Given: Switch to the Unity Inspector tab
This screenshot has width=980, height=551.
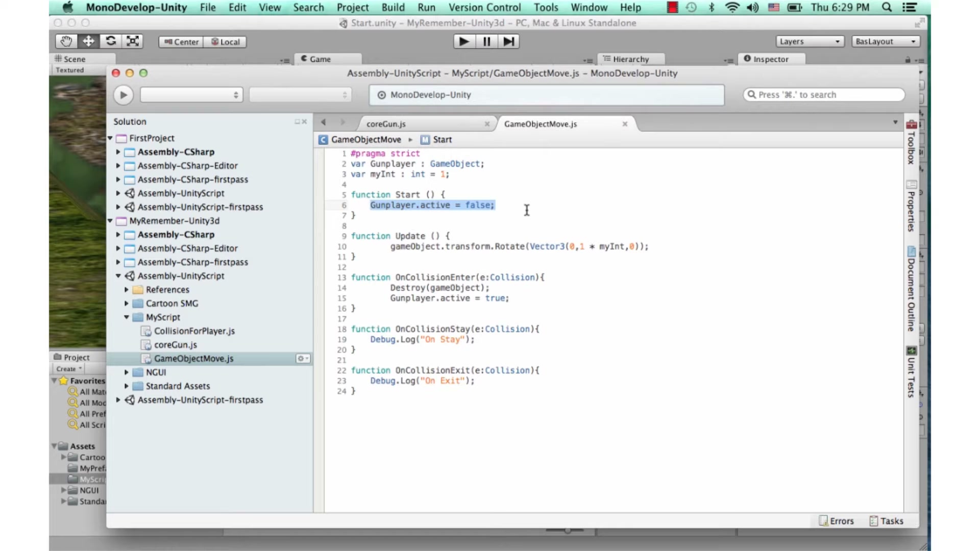Looking at the screenshot, I should 771,59.
